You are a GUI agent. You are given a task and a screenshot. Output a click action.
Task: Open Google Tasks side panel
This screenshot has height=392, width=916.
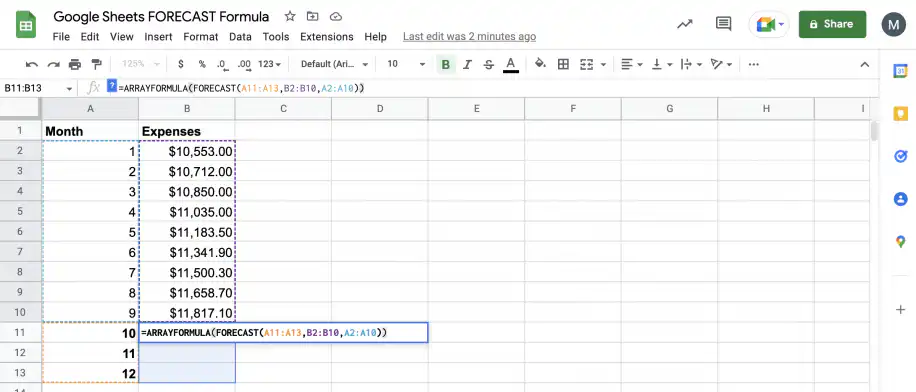coord(900,156)
